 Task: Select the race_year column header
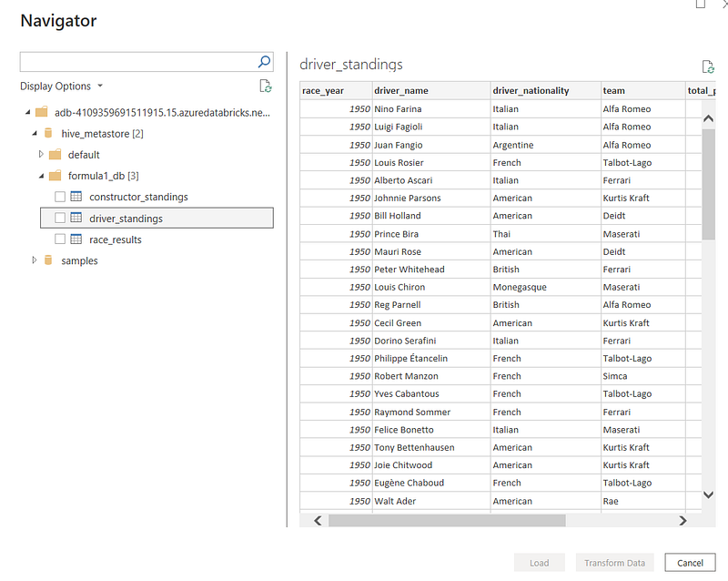[x=336, y=91]
